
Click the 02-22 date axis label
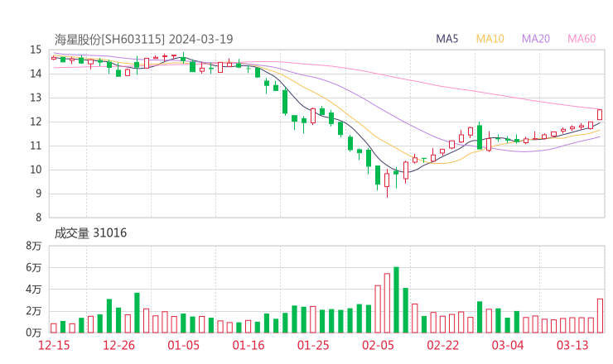pos(442,345)
